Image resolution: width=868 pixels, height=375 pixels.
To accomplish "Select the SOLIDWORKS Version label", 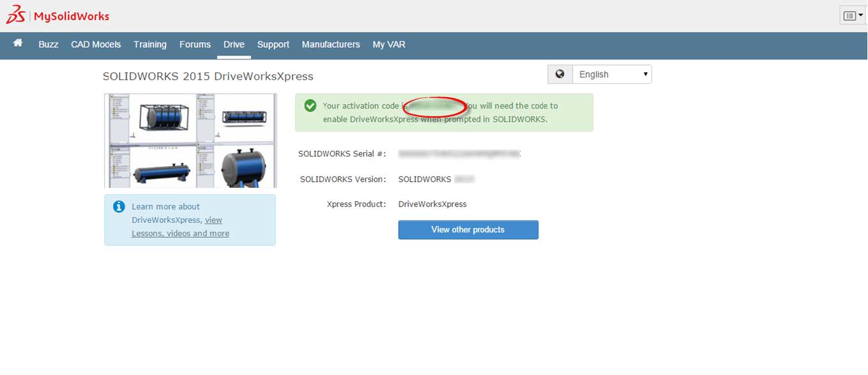I will coord(343,180).
